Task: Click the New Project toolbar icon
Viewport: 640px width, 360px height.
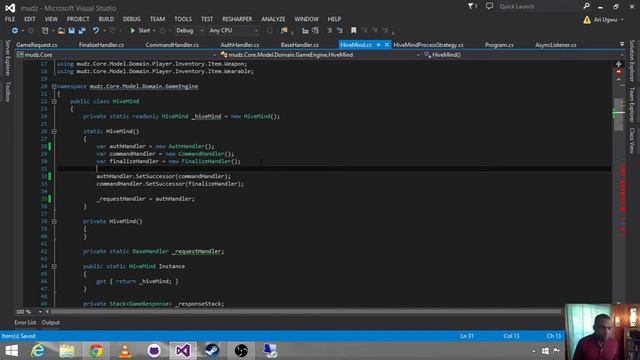Action: (45, 31)
